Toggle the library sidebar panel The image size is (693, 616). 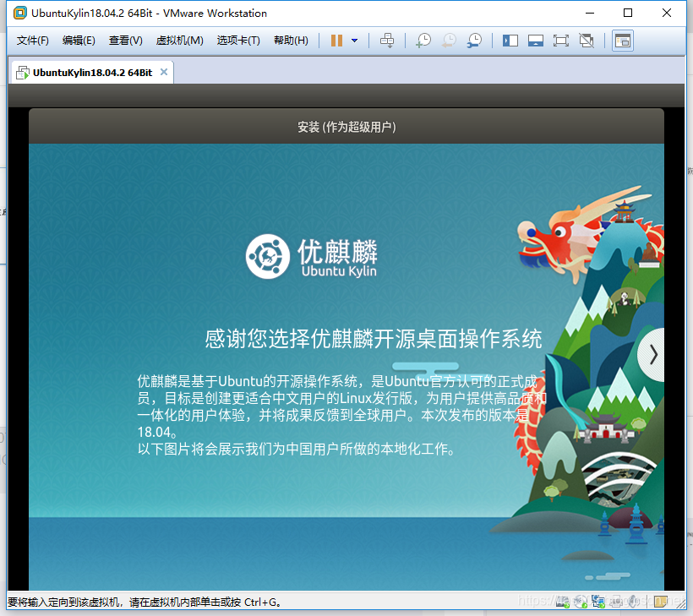(510, 41)
